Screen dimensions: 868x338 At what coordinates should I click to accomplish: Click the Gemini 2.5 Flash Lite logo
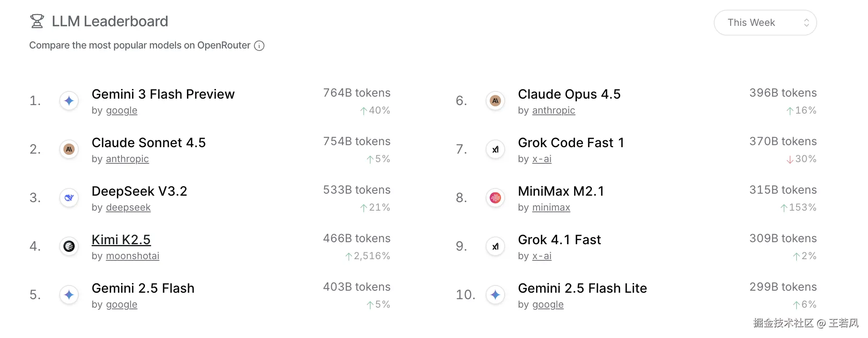pos(495,295)
